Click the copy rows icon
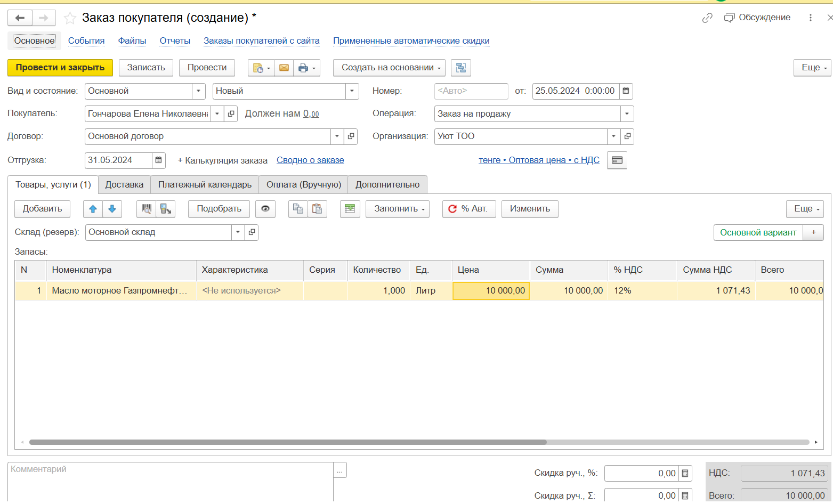This screenshot has width=833, height=504. 298,209
